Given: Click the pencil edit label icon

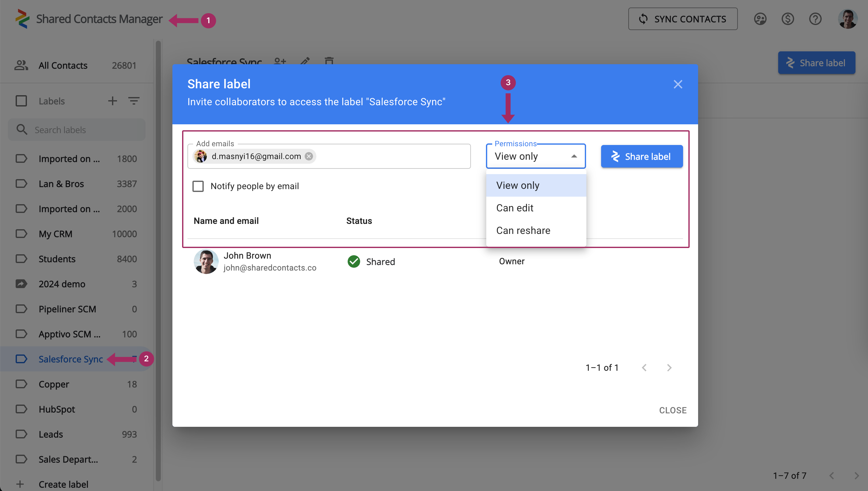Looking at the screenshot, I should 305,61.
